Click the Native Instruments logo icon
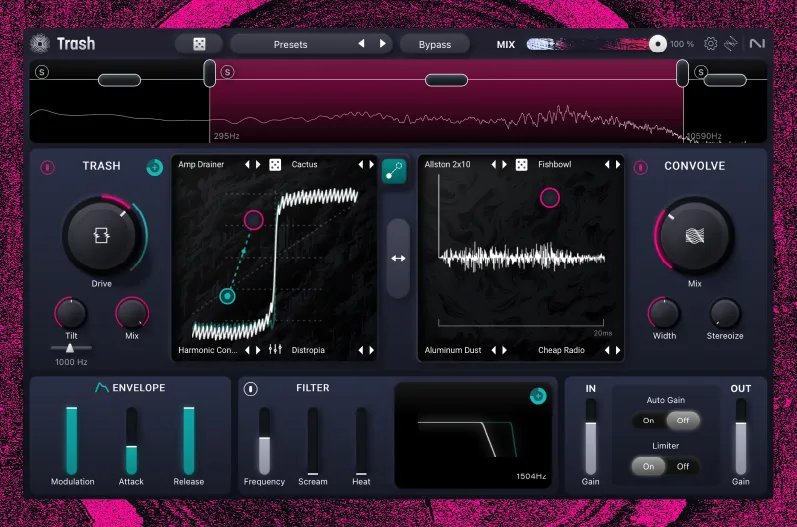Screen dimensions: 797x527 (757, 44)
